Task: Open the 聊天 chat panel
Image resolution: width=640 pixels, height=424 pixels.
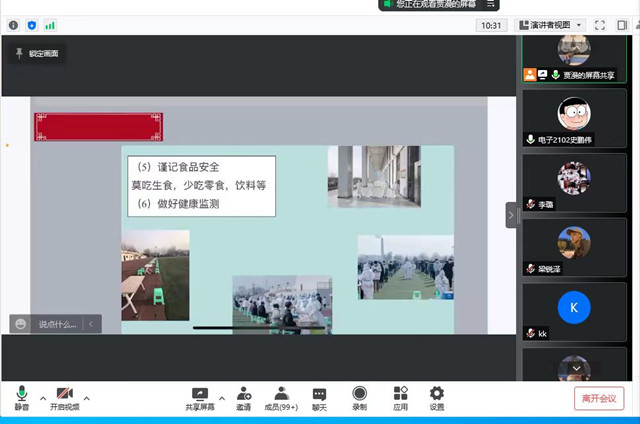Action: pyautogui.click(x=319, y=399)
